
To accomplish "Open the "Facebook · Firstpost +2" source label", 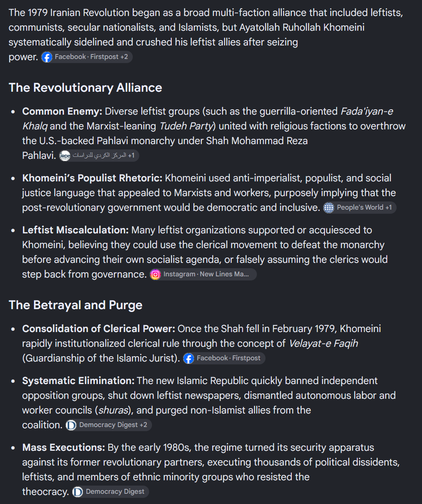I will (x=91, y=57).
